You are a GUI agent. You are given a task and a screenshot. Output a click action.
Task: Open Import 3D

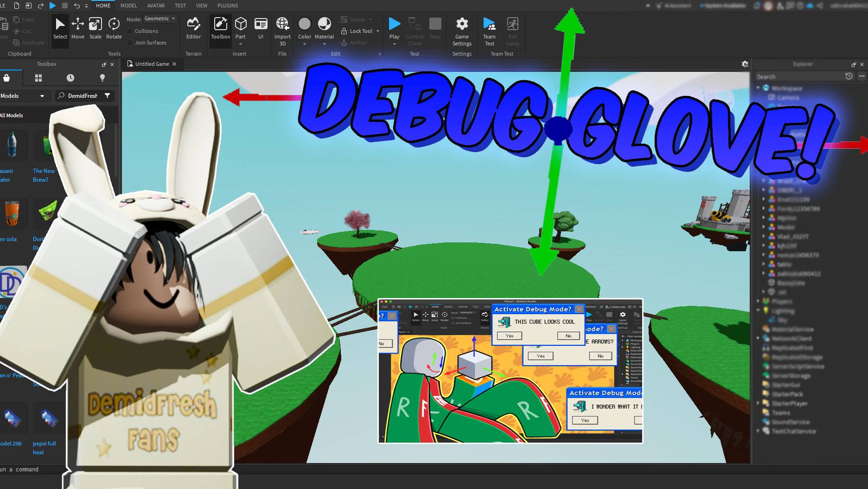pyautogui.click(x=282, y=28)
